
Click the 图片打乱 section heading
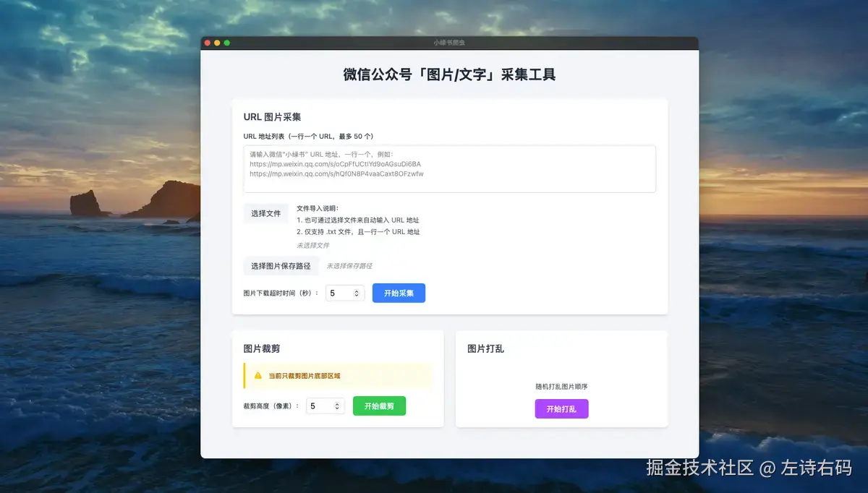pos(486,348)
